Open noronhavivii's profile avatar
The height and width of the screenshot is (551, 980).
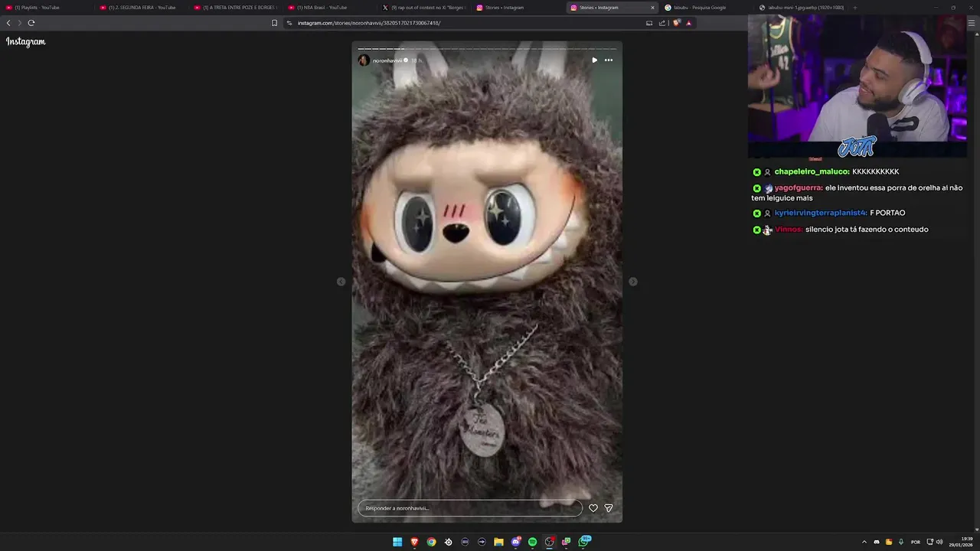coord(364,60)
